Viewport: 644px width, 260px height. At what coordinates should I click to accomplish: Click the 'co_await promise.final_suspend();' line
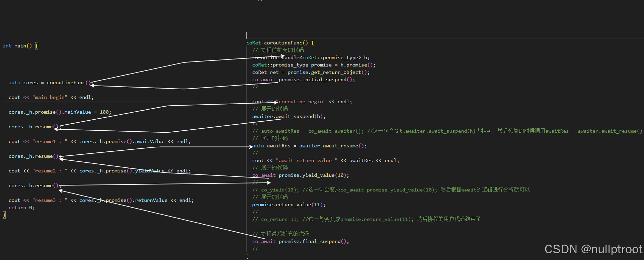pyautogui.click(x=301, y=241)
